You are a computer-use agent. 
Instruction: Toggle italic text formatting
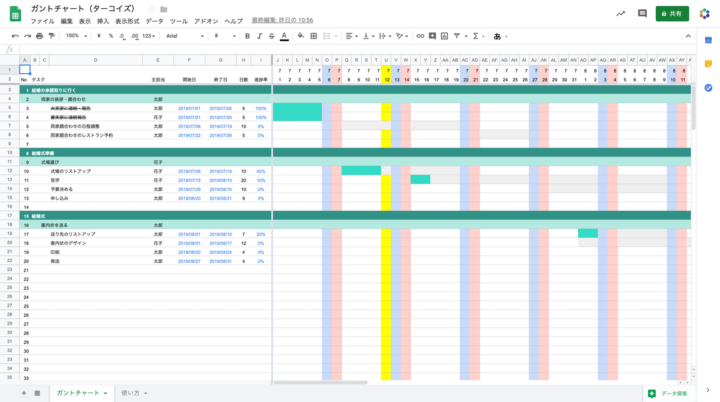259,35
